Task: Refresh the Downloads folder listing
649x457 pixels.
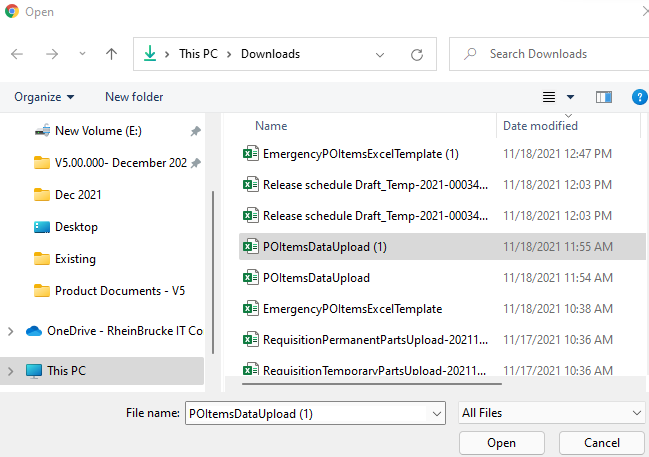Action: (x=417, y=54)
